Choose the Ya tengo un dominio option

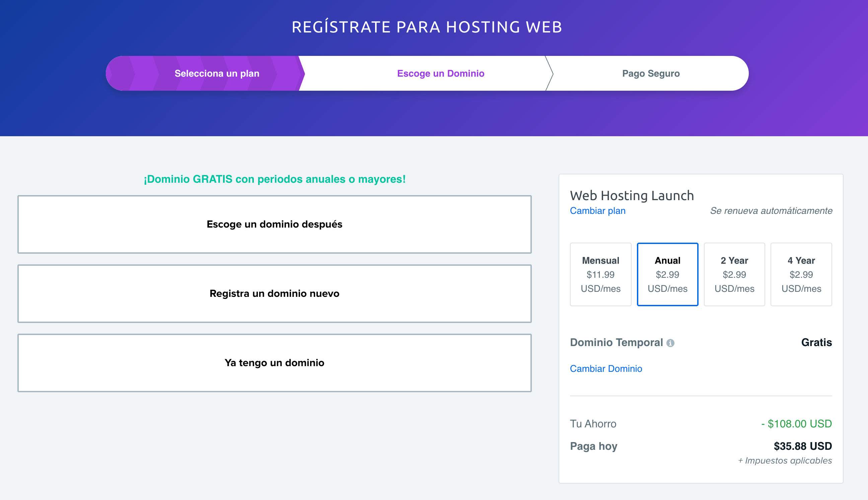[x=274, y=362]
